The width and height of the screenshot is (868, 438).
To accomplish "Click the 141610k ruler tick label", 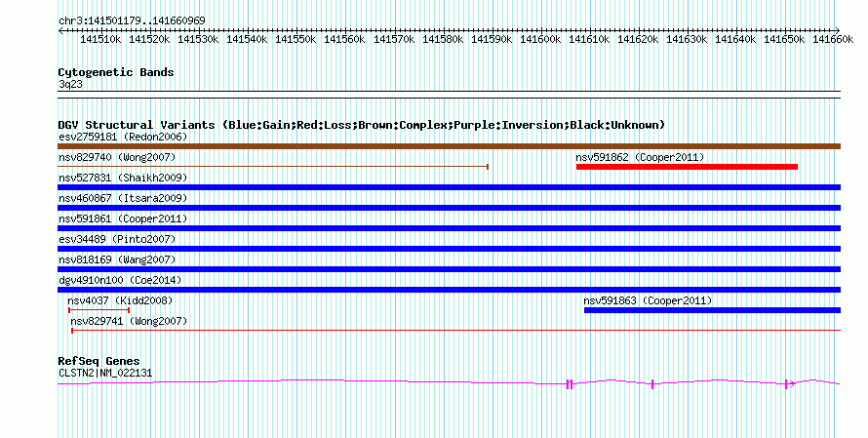I will pyautogui.click(x=589, y=39).
